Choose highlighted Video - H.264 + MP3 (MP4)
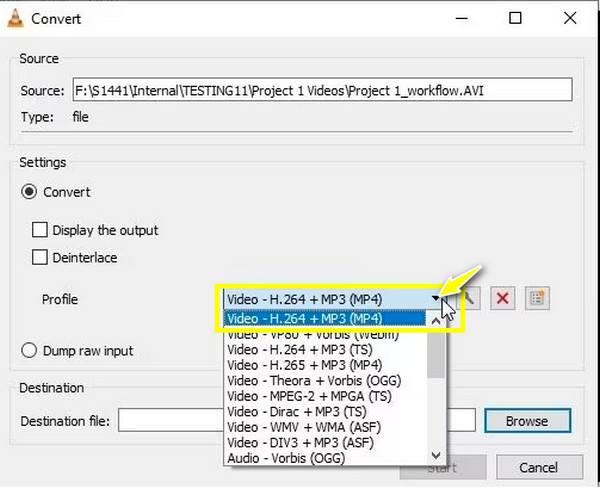The image size is (600, 489). pos(324,319)
